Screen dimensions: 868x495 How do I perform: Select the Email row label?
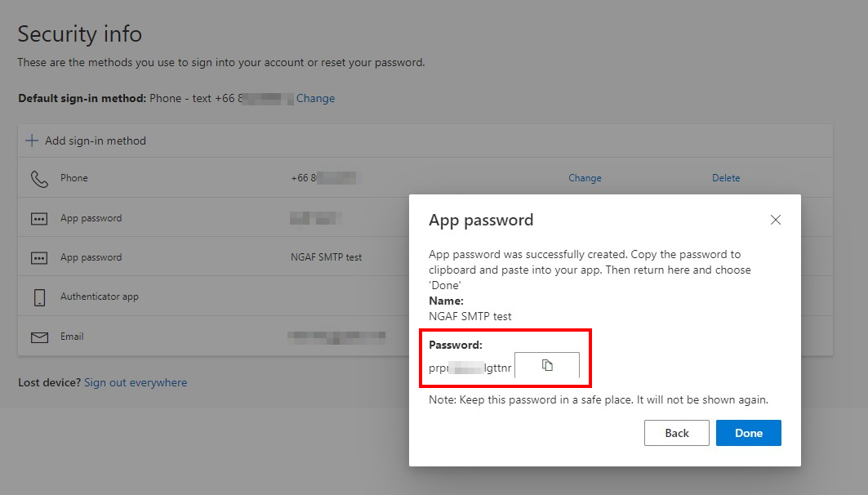pos(72,336)
